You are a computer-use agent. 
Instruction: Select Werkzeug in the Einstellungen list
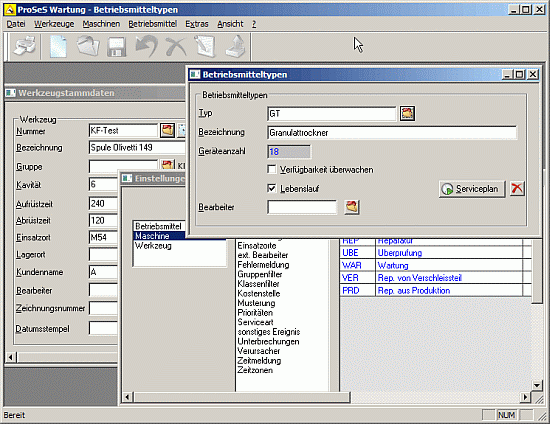pyautogui.click(x=180, y=245)
